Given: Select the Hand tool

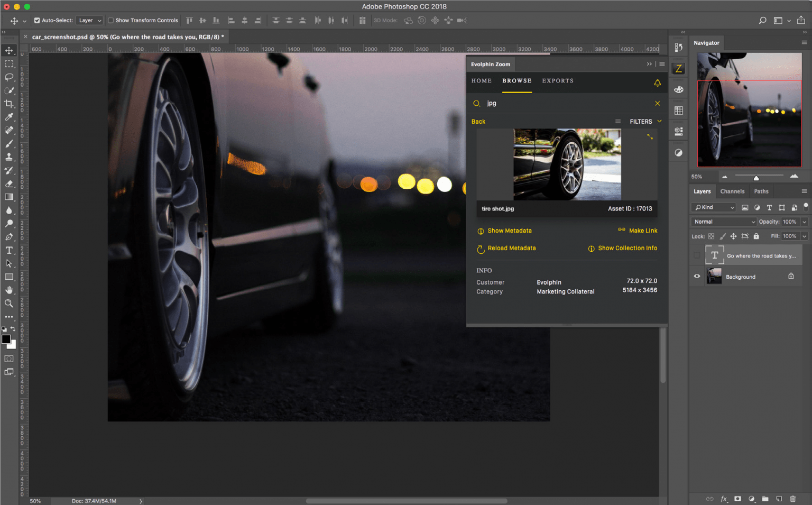Looking at the screenshot, I should click(9, 290).
